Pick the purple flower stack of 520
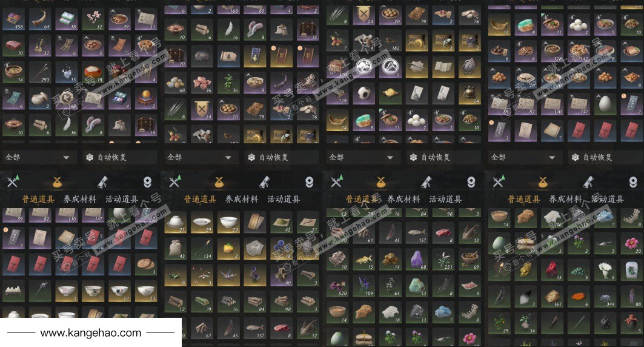Screen dimensions: 644x347 pyautogui.click(x=337, y=286)
